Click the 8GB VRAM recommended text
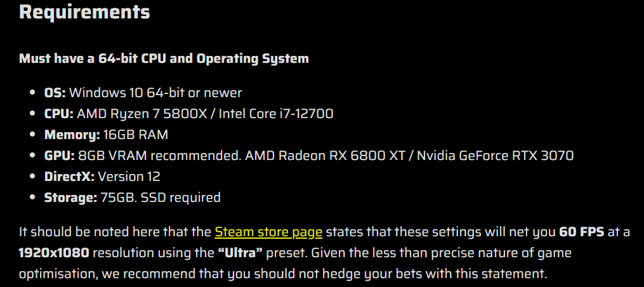This screenshot has height=287, width=644. click(x=160, y=156)
